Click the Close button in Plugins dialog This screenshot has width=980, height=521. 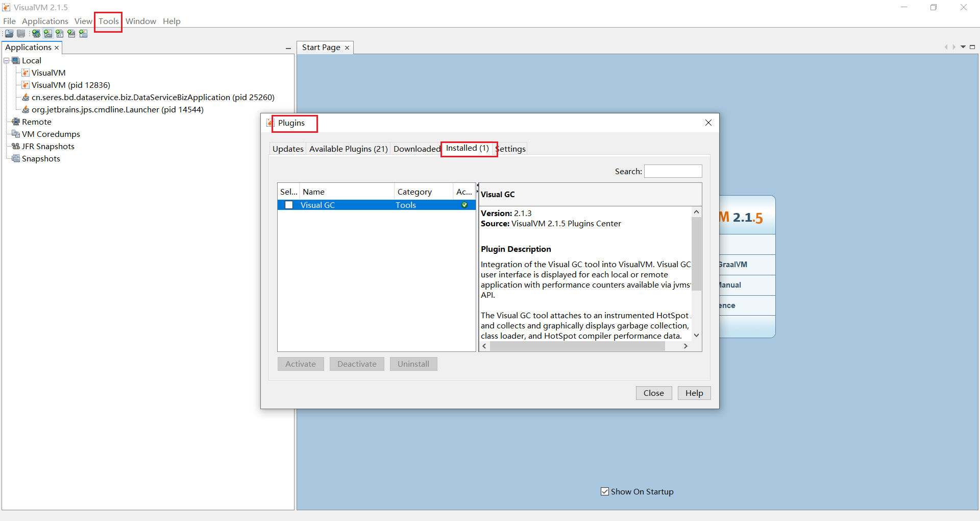[x=654, y=393]
